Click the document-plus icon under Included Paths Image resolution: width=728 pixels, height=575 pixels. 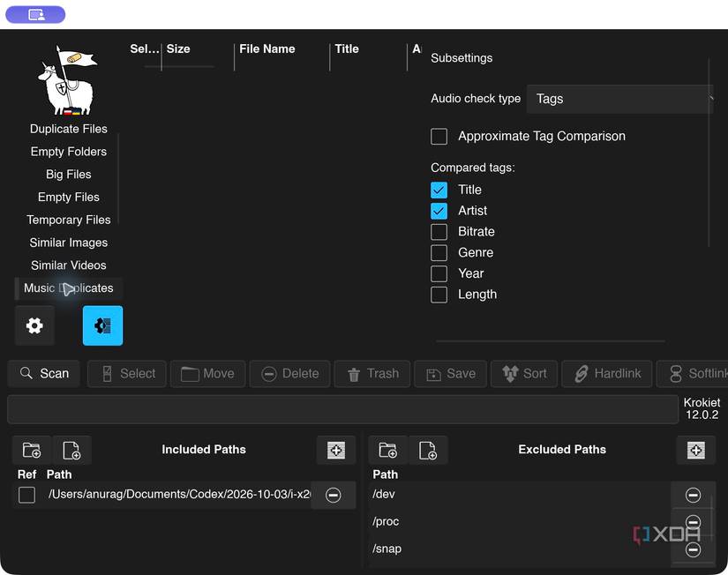72,450
